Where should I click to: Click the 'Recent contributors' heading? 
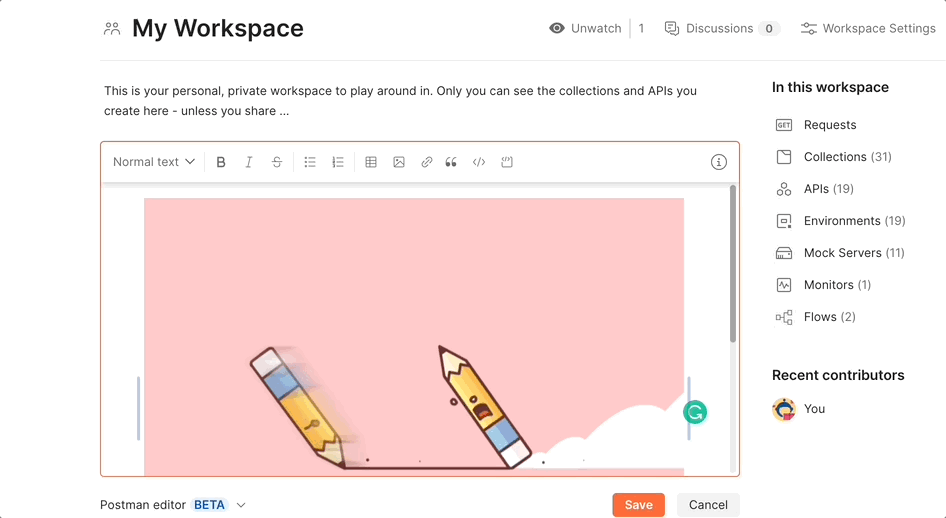(x=838, y=375)
